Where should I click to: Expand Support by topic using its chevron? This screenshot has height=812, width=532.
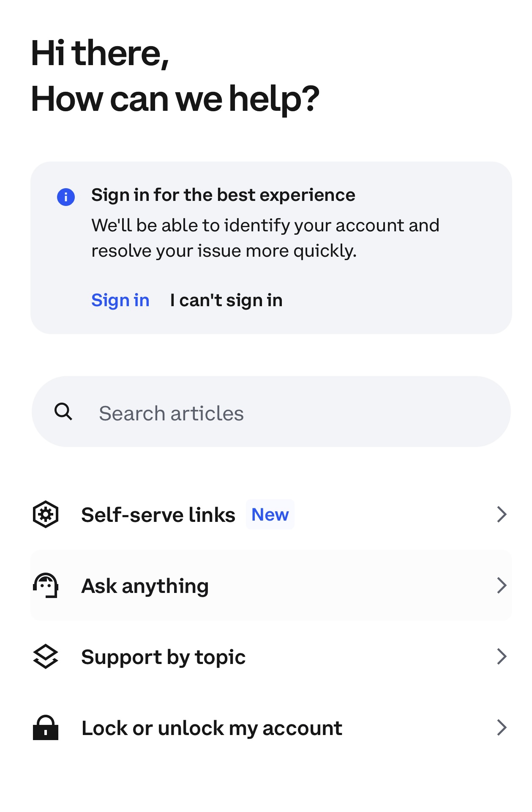(502, 656)
